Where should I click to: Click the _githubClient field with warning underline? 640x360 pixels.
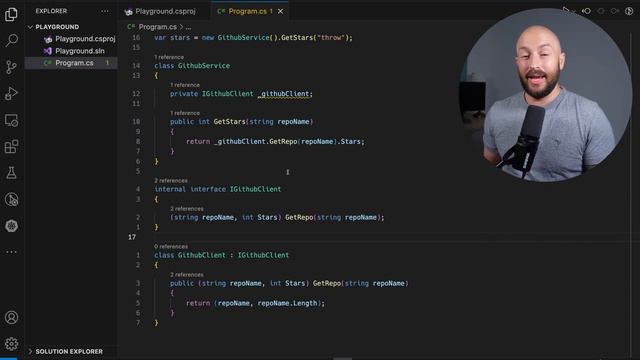284,94
